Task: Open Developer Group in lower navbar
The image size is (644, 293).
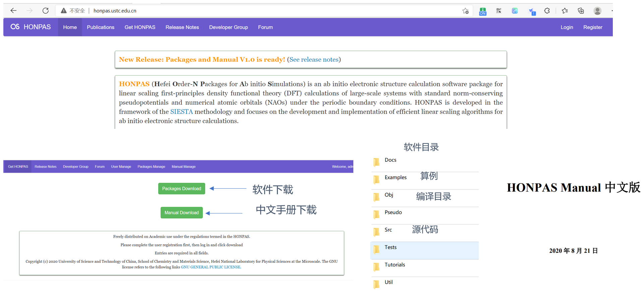Action: pyautogui.click(x=76, y=166)
